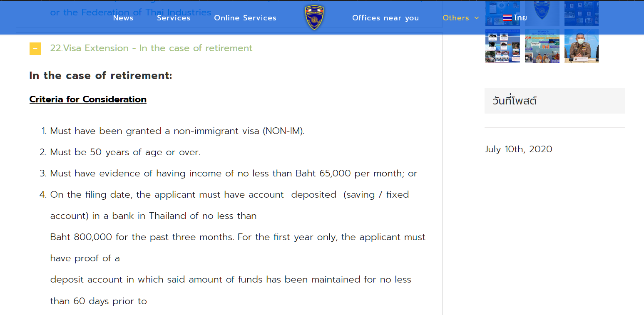The image size is (644, 315).
Task: Go to the Services menu item
Action: click(x=174, y=18)
